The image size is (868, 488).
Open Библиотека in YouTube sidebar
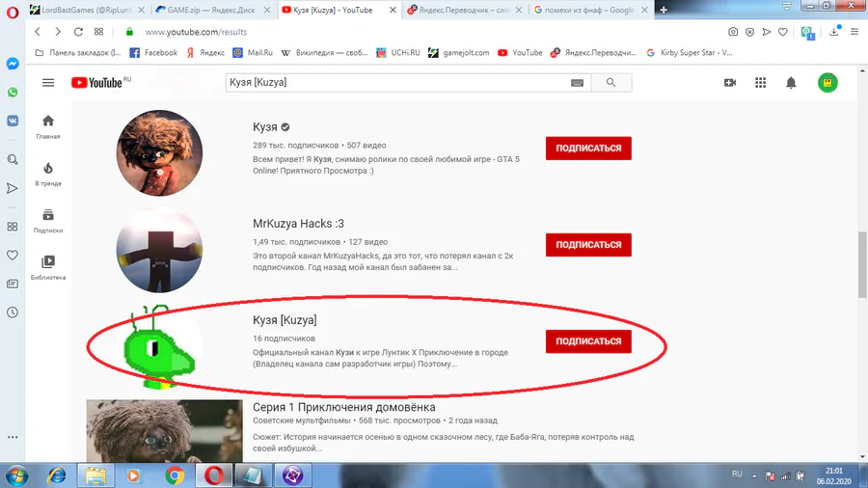pos(48,268)
